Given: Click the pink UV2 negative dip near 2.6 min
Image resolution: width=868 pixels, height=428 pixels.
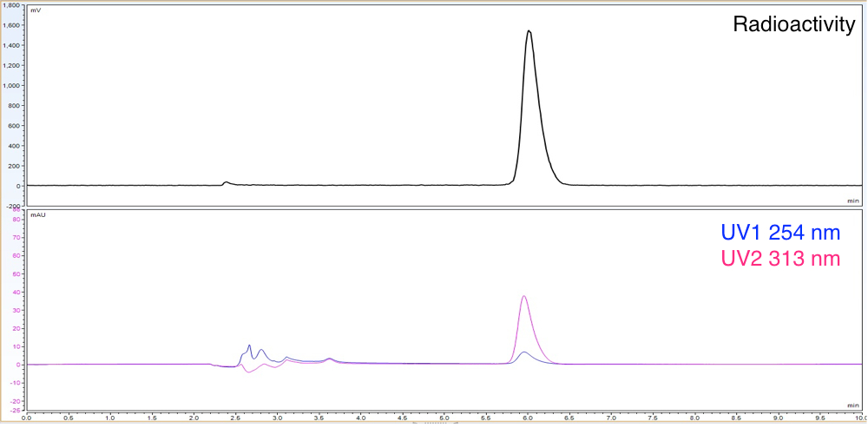Looking at the screenshot, I should pos(248,372).
